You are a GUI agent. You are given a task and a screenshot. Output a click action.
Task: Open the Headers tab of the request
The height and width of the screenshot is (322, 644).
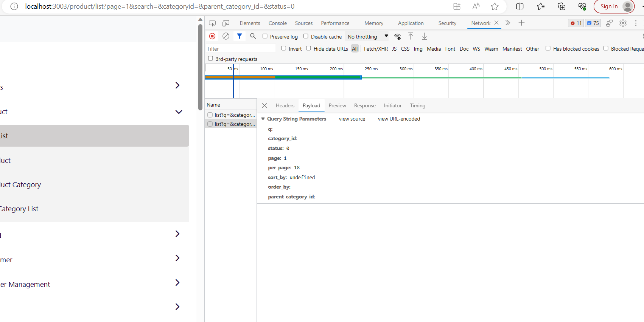pos(285,105)
